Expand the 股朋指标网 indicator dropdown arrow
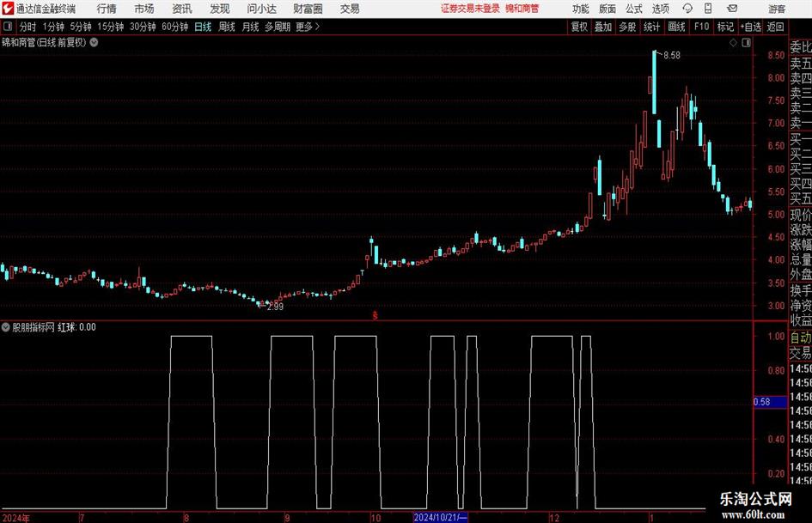This screenshot has height=523, width=812. coord(6,327)
